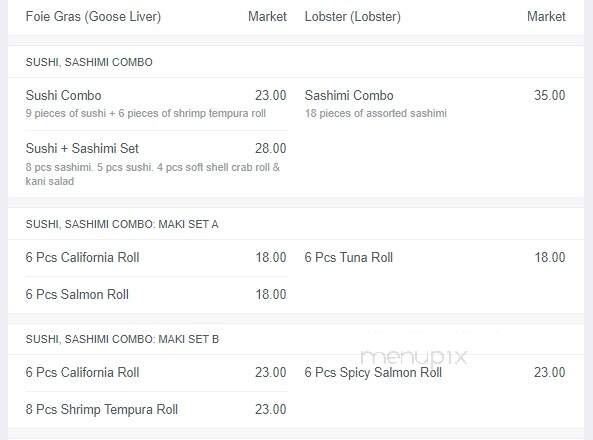Select the 8 Pcs Shrimp Tempura Roll item
The width and height of the screenshot is (593, 440).
point(102,409)
